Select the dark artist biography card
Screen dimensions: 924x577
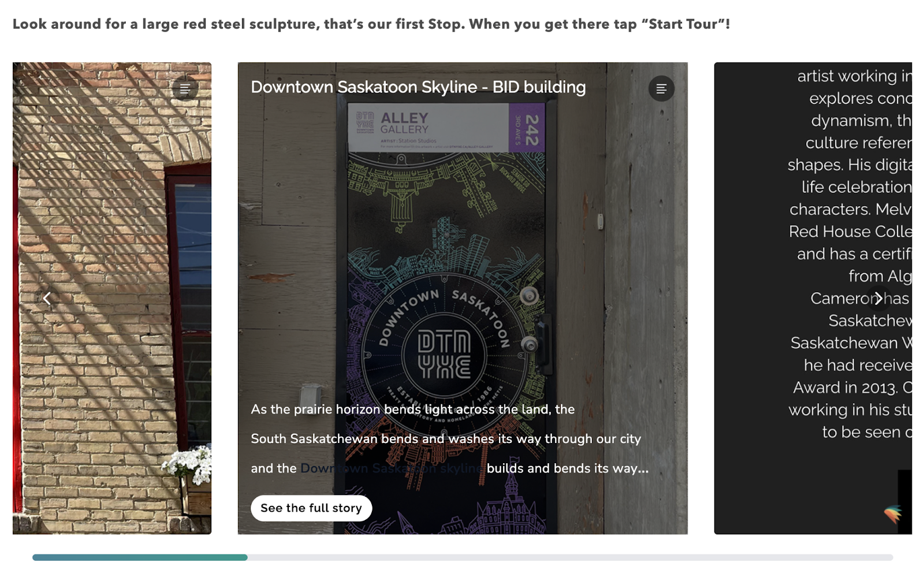813,298
